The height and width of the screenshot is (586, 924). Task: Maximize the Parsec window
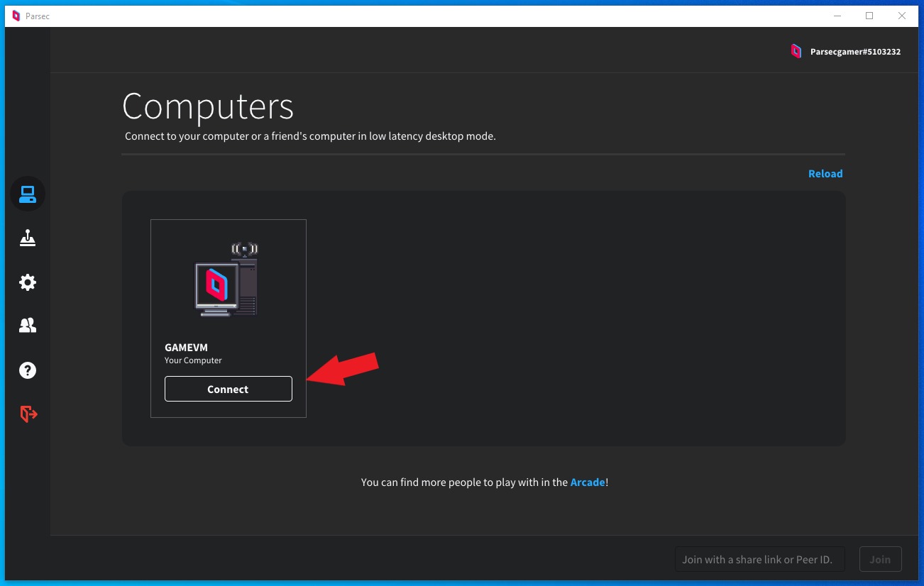tap(869, 16)
